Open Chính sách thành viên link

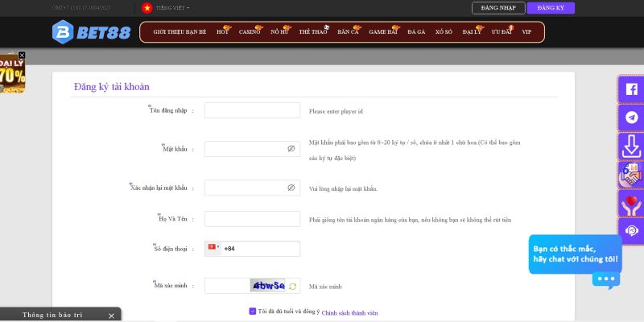pyautogui.click(x=349, y=313)
